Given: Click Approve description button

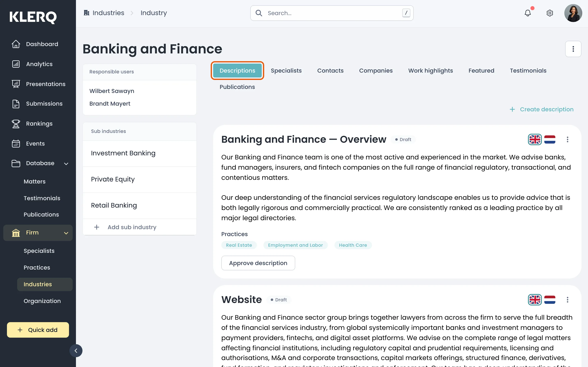Looking at the screenshot, I should click(258, 263).
